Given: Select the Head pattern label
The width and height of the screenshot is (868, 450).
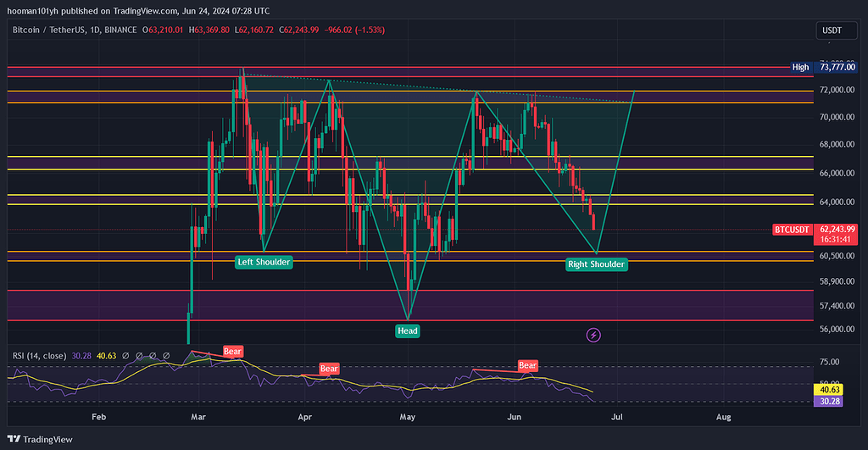Looking at the screenshot, I should [x=408, y=331].
